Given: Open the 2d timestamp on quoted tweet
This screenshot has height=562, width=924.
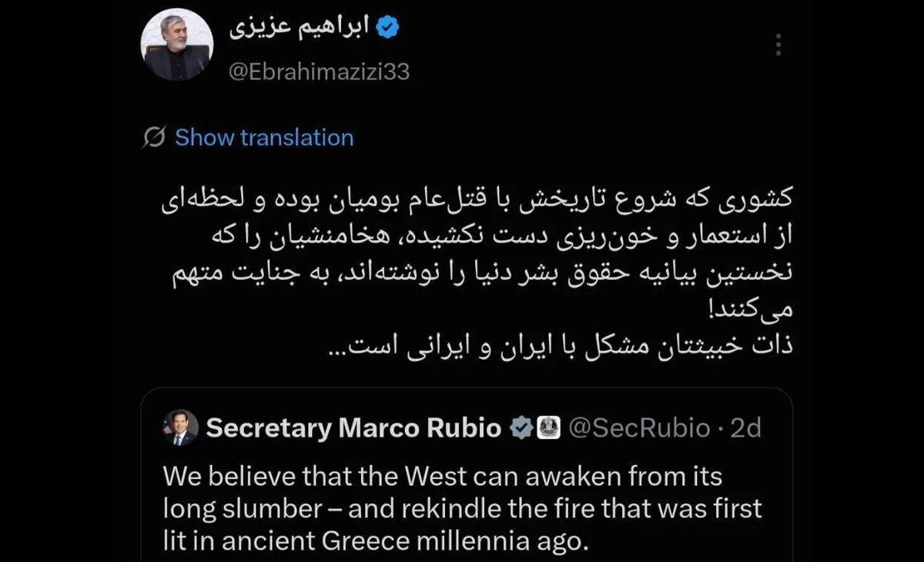Looking at the screenshot, I should tap(745, 428).
